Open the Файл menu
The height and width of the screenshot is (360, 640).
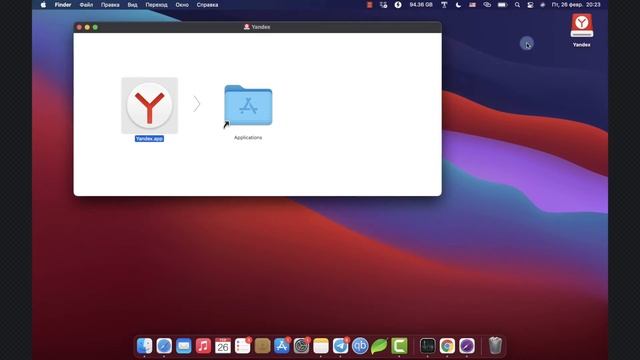tap(86, 5)
